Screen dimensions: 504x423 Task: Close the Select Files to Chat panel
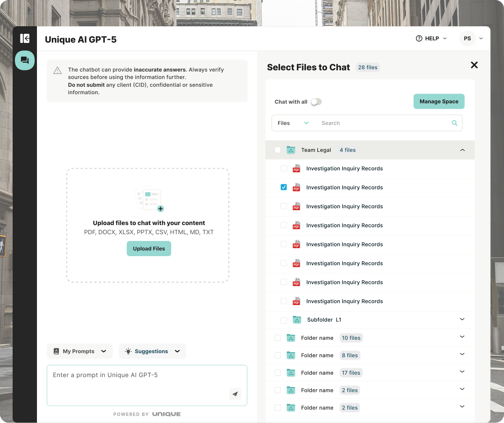pyautogui.click(x=474, y=65)
